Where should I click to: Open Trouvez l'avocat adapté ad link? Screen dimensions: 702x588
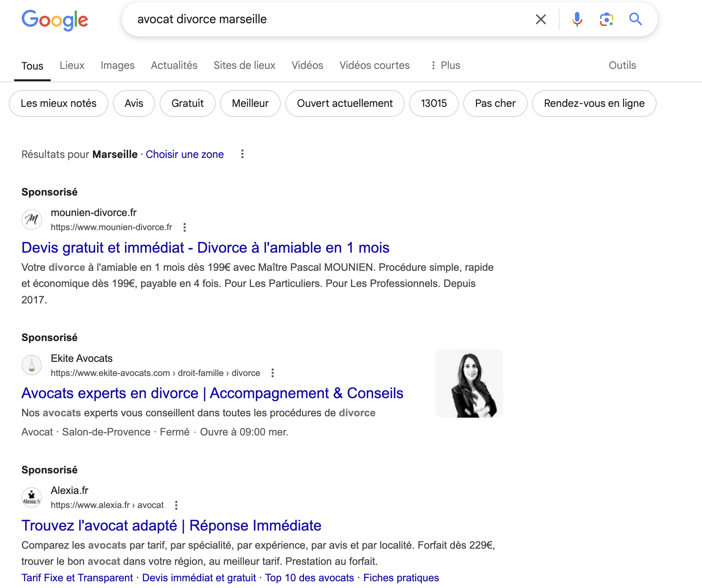tap(171, 526)
